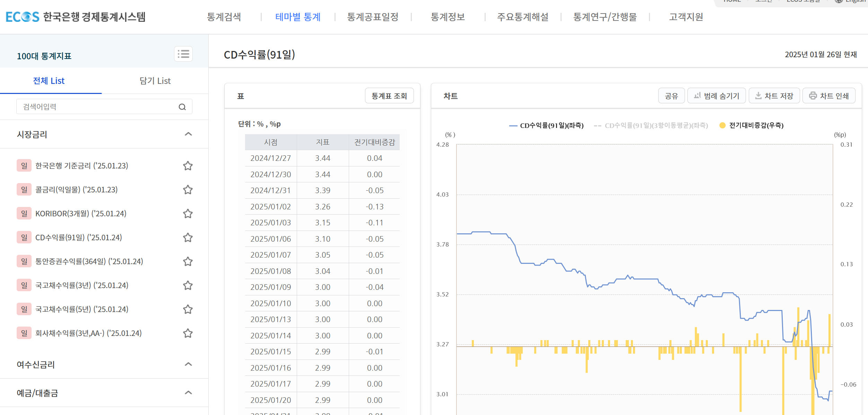Open 한국은행 기준금리 indicator link
868x415 pixels.
pos(82,166)
